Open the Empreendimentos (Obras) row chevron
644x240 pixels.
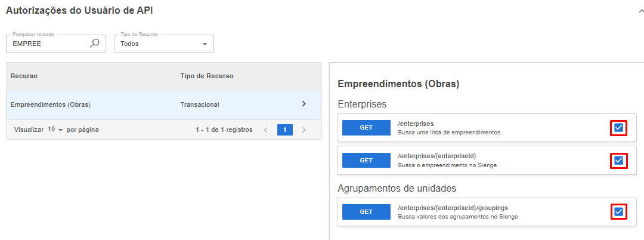(304, 104)
